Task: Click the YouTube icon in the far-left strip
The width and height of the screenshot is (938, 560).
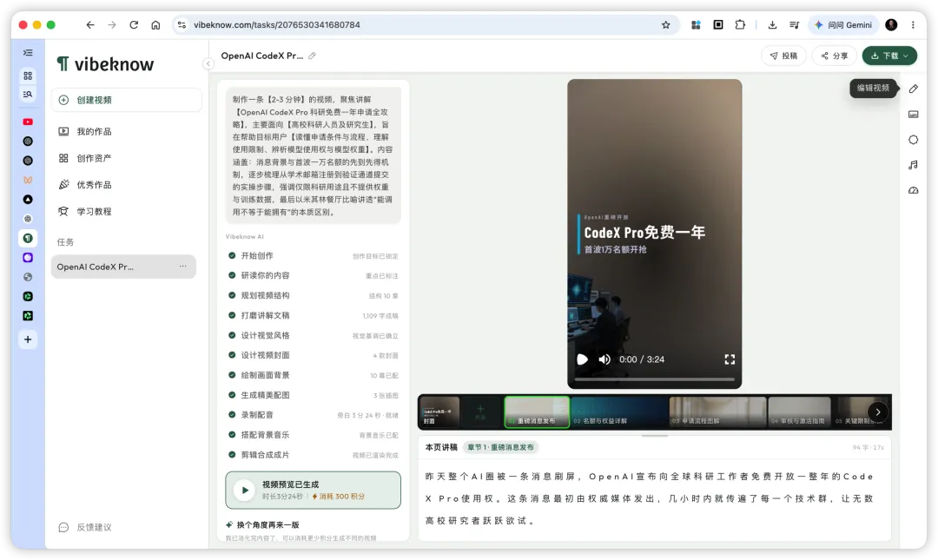Action: tap(28, 122)
